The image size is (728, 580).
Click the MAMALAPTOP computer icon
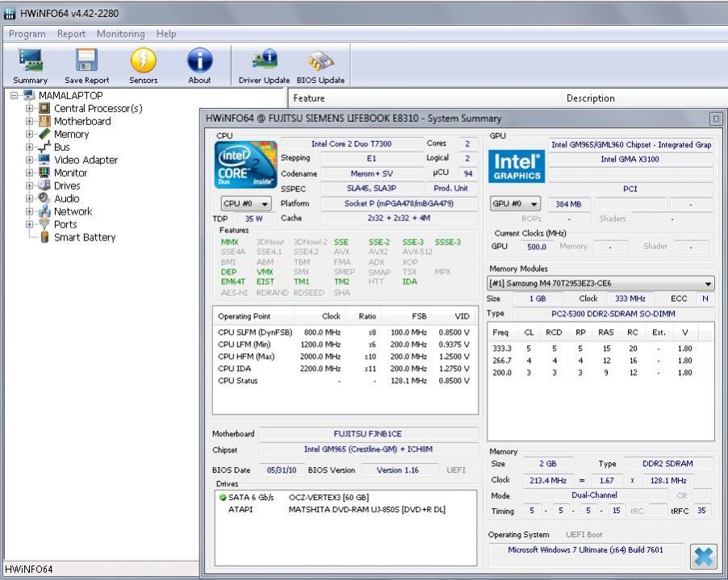coord(29,95)
